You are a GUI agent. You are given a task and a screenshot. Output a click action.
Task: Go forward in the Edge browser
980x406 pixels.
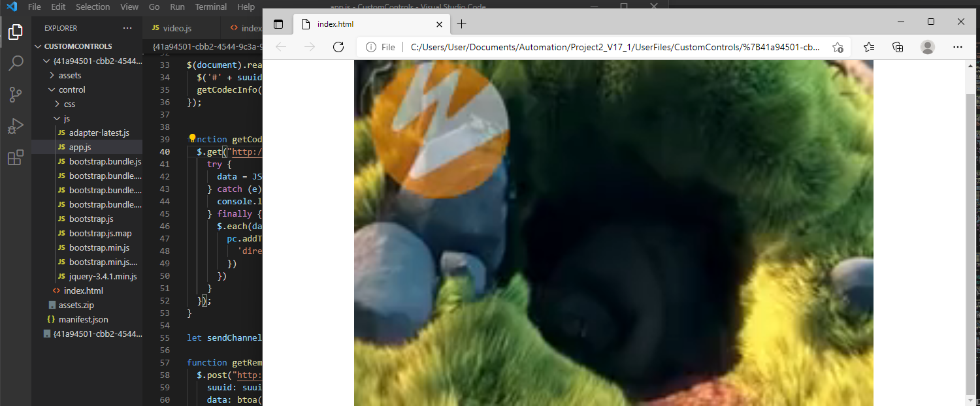pyautogui.click(x=310, y=47)
